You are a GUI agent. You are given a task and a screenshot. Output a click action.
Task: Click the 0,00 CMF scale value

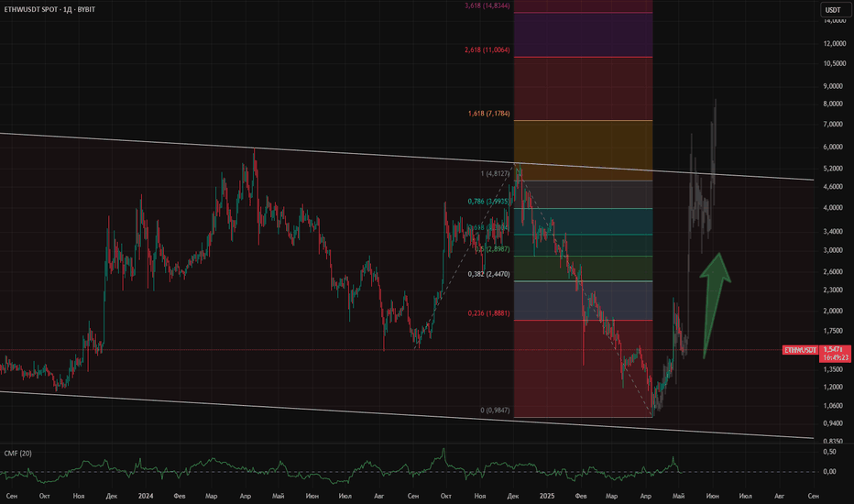[x=829, y=472]
